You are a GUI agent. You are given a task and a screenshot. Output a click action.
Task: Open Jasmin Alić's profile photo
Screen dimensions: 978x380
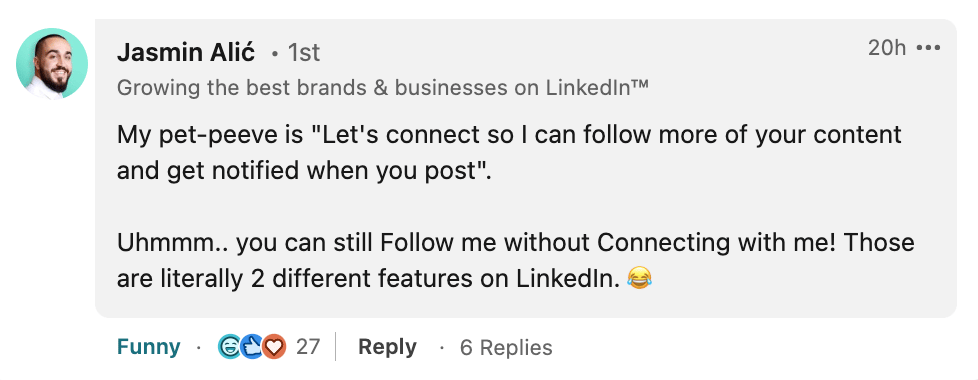tap(52, 64)
